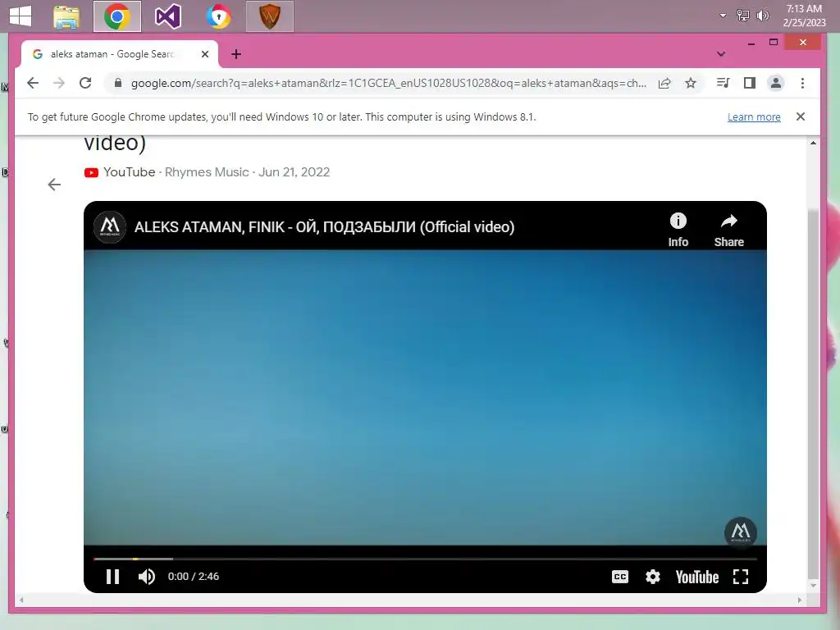
Task: Bookmark this tab with the star
Action: (691, 83)
